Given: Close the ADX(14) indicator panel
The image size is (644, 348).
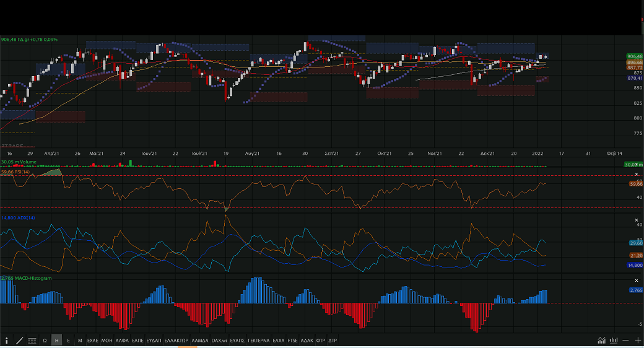Looking at the screenshot, I should click(x=636, y=220).
